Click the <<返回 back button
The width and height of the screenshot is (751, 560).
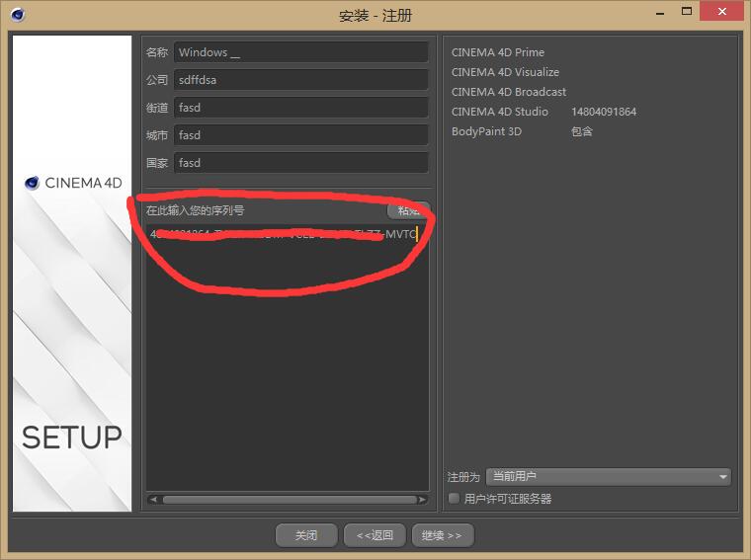click(x=375, y=535)
